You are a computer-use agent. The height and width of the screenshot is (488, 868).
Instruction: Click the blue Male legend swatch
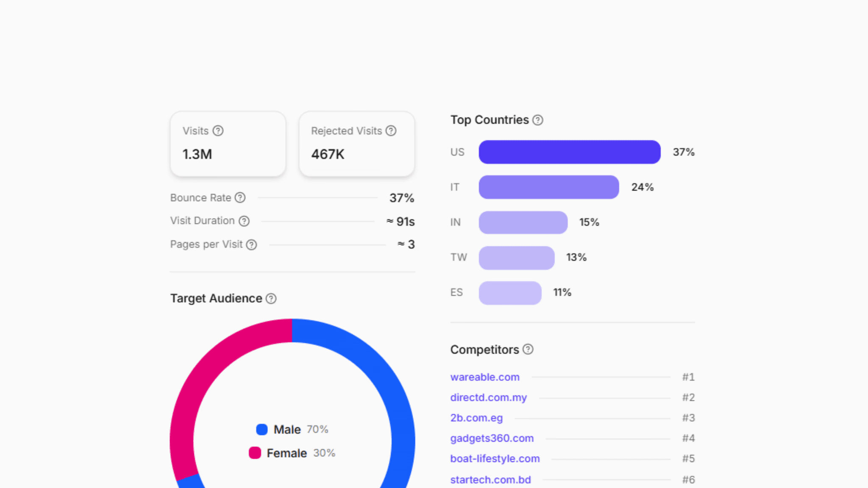pyautogui.click(x=262, y=430)
